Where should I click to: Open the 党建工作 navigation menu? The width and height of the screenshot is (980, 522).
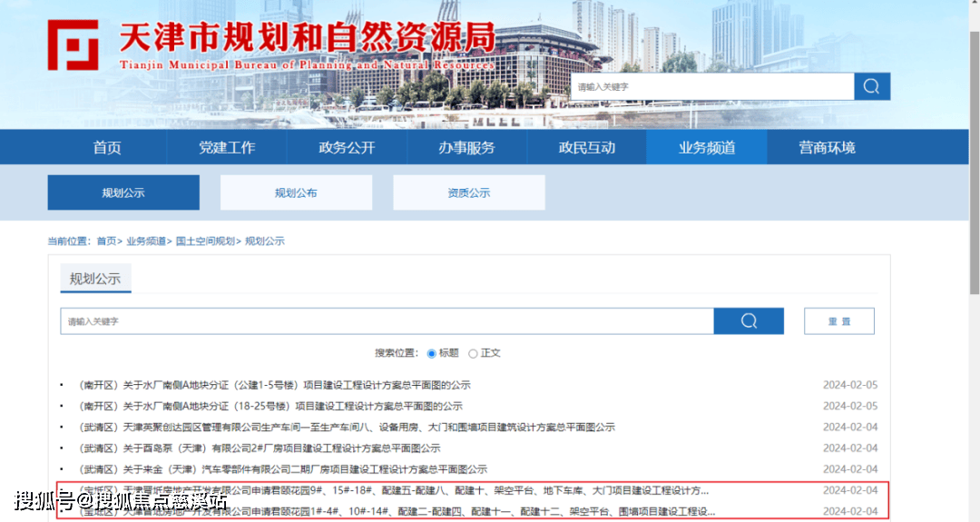pyautogui.click(x=227, y=148)
